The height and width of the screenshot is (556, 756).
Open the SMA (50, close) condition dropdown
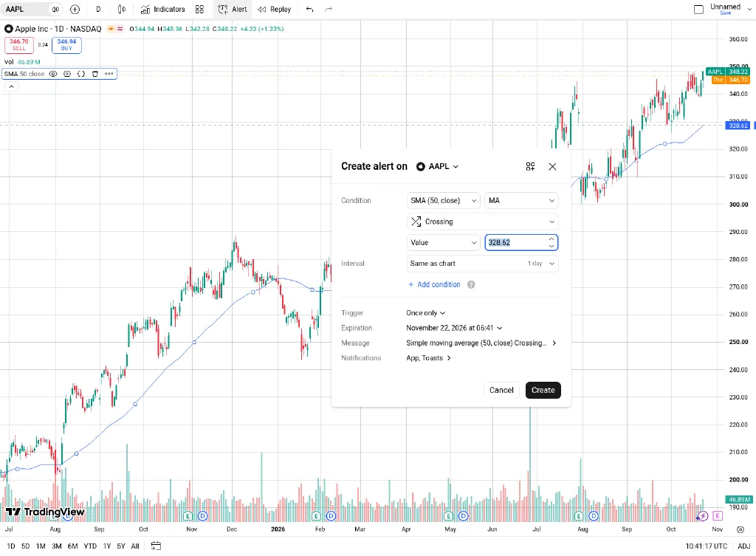click(x=444, y=201)
